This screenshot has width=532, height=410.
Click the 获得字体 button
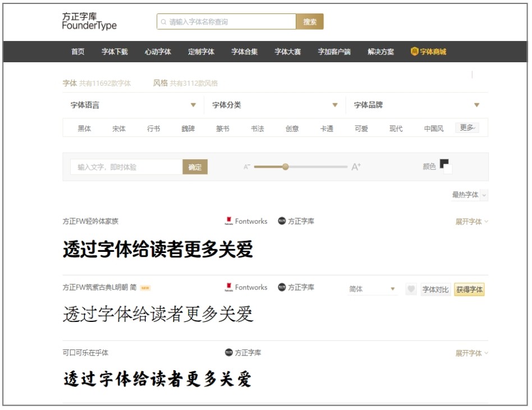point(469,289)
